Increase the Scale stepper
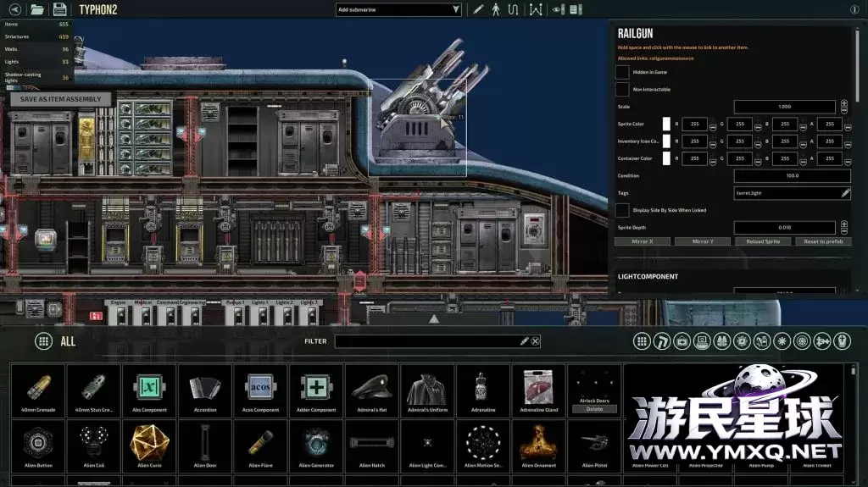This screenshot has width=868, height=487. (843, 103)
